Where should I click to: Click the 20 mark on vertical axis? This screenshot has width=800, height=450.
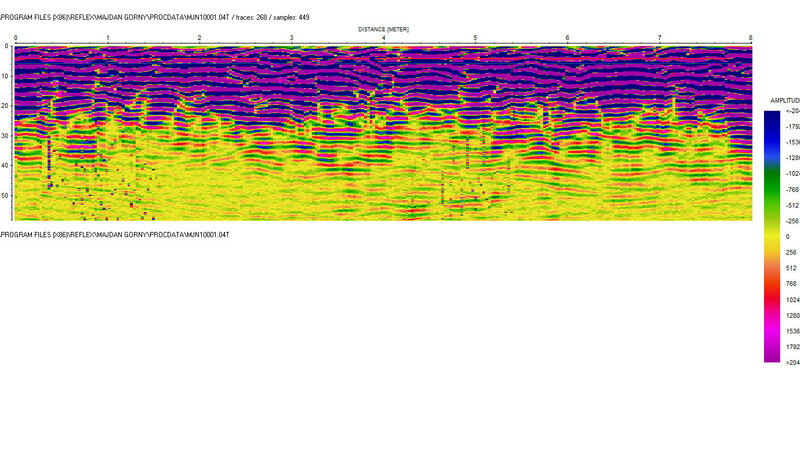pyautogui.click(x=6, y=106)
